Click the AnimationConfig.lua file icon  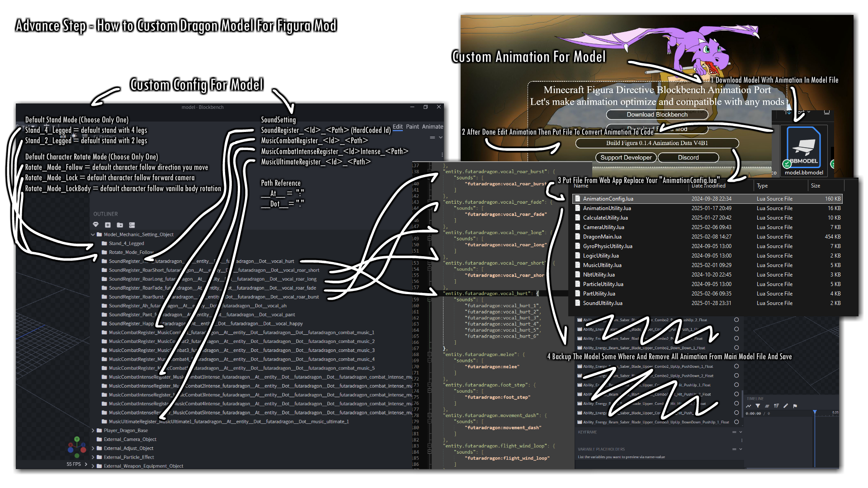point(578,198)
